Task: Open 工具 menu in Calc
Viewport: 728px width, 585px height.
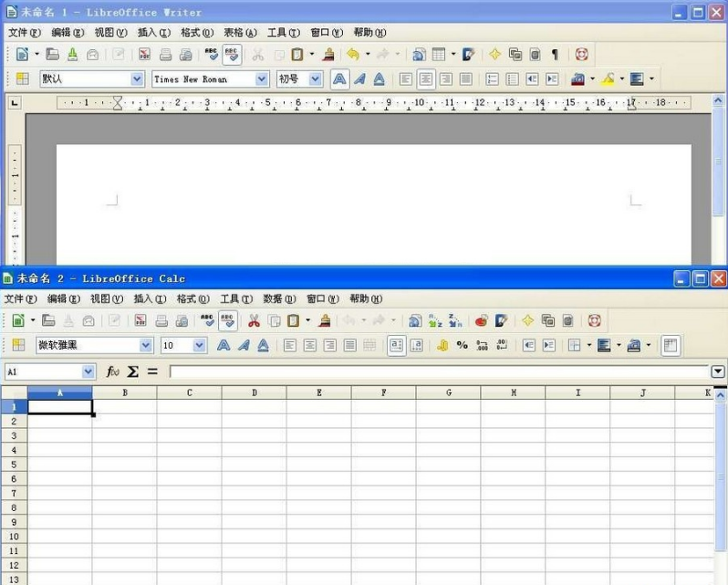Action: [236, 298]
